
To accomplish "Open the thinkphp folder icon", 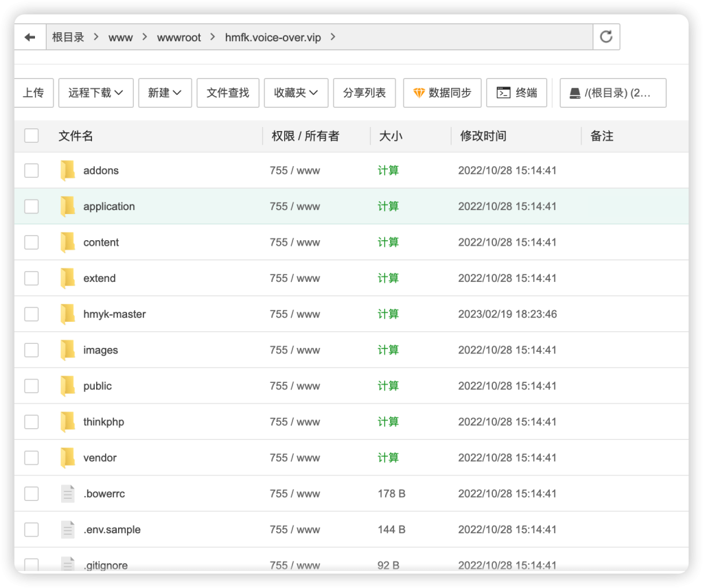I will tap(67, 421).
